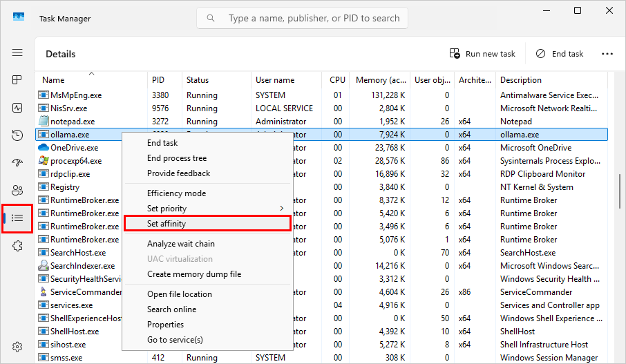Open the more options ellipsis menu
Screen dimensions: 626x364
tap(607, 54)
